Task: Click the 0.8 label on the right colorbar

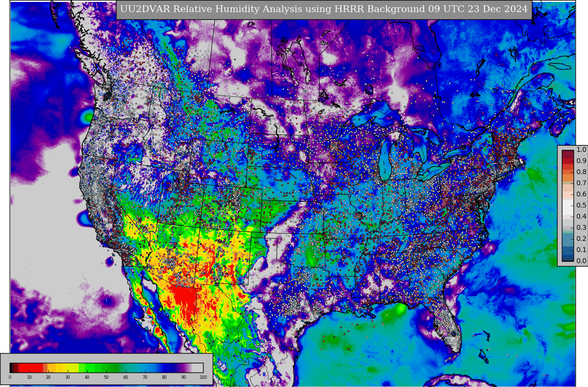Action: (x=581, y=172)
